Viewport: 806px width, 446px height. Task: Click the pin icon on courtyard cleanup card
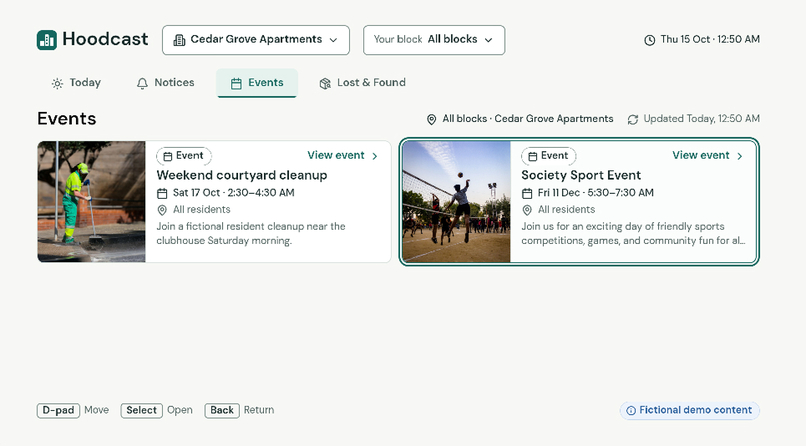pyautogui.click(x=162, y=210)
